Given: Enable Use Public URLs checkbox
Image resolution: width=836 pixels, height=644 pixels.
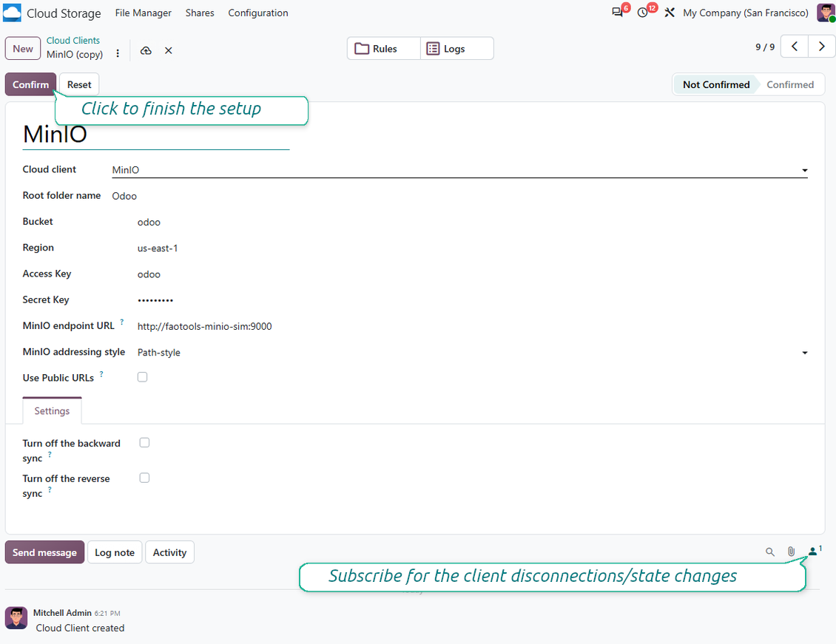Looking at the screenshot, I should [142, 377].
